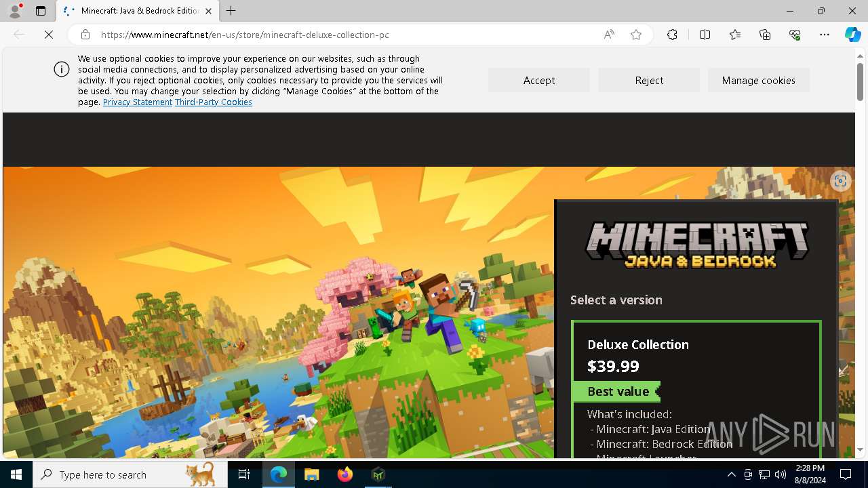This screenshot has width=868, height=488.
Task: View site information lock icon
Action: (x=85, y=35)
